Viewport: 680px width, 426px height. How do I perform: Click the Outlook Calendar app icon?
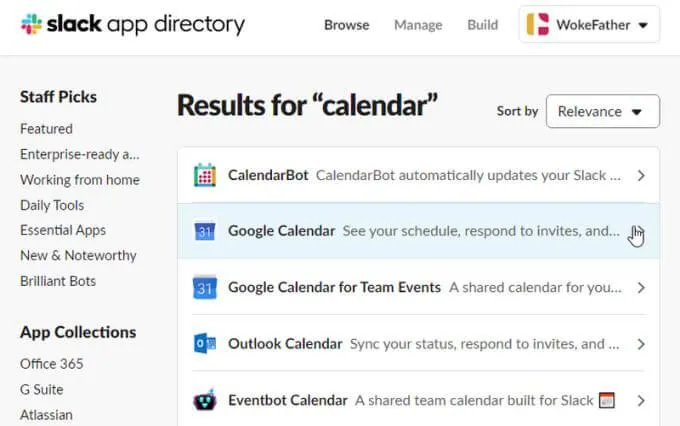point(205,344)
